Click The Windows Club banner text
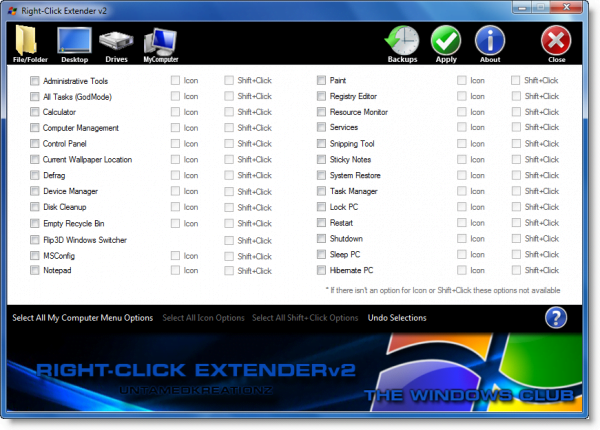The height and width of the screenshot is (430, 600). tap(469, 395)
